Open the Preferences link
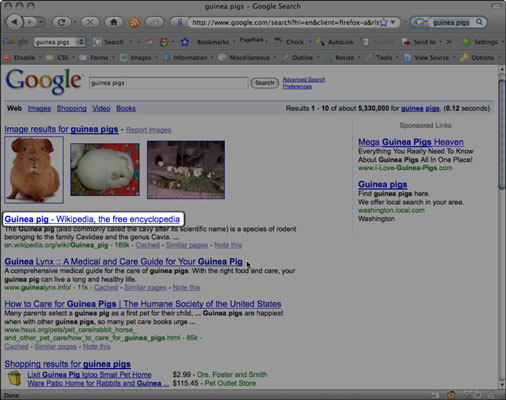Screen dimensions: 506x400 click(x=297, y=86)
